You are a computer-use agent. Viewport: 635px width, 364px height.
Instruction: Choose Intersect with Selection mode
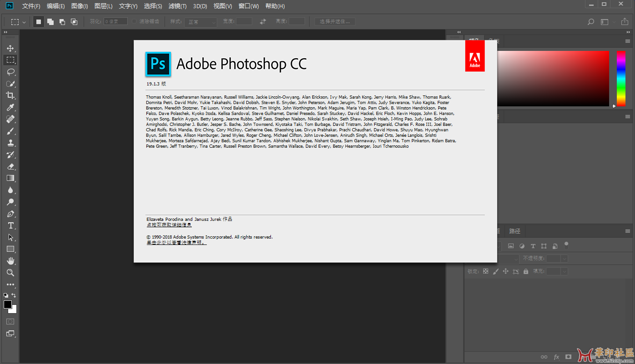pos(74,21)
